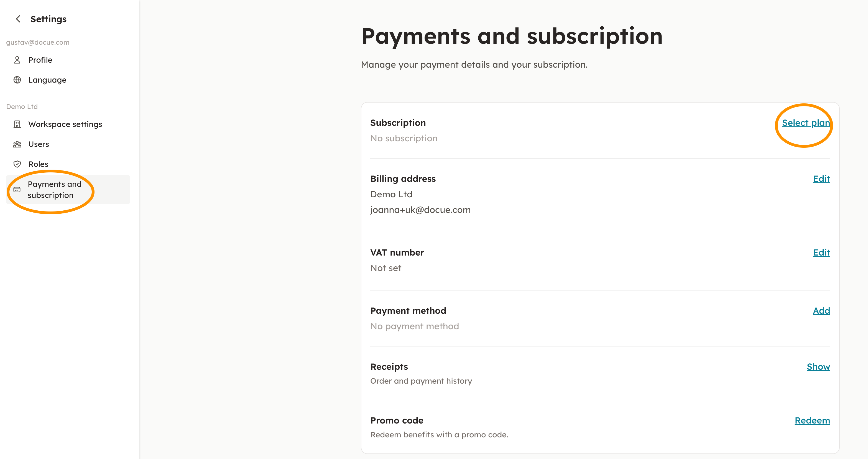This screenshot has height=459, width=868.
Task: Click the Settings title in sidebar header
Action: coord(48,19)
